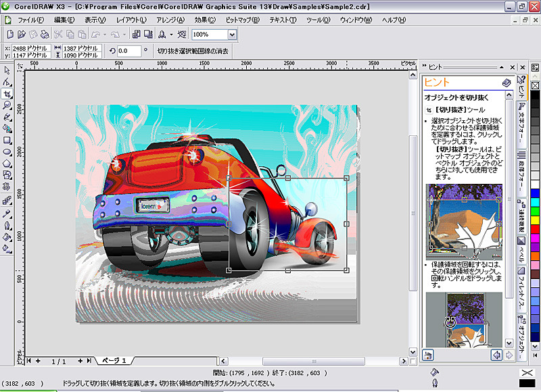This screenshot has width=541, height=392.
Task: Jump to the first page
Action: 29,361
